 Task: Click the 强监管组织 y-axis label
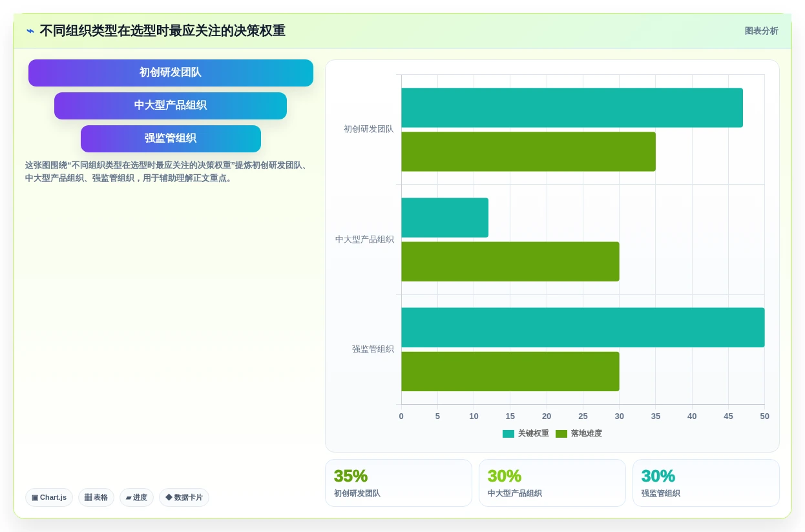point(373,349)
